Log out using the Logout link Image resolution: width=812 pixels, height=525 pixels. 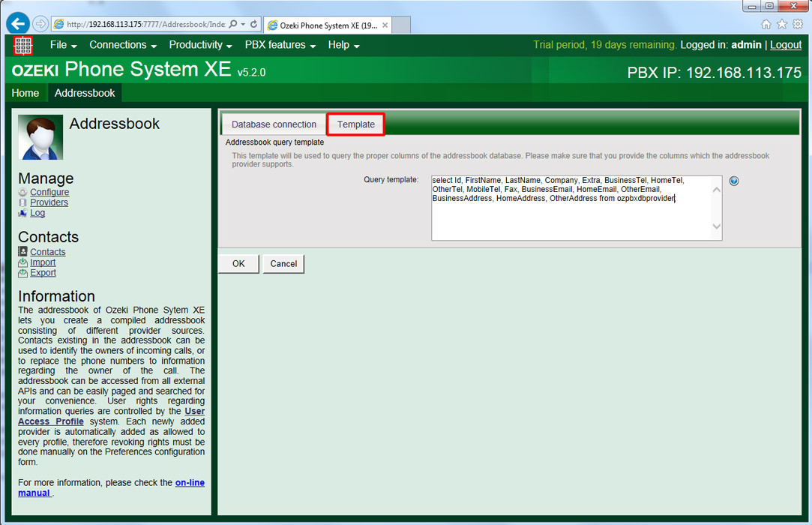tap(786, 45)
